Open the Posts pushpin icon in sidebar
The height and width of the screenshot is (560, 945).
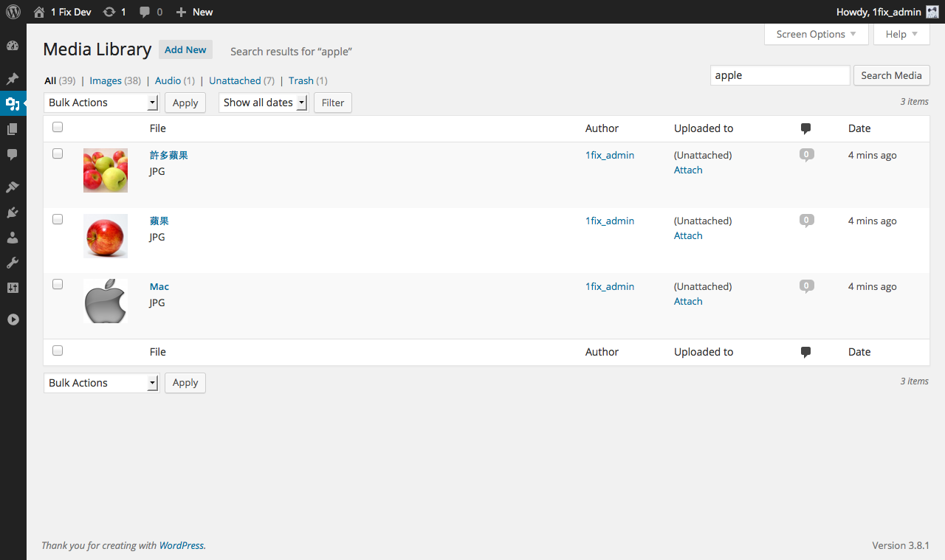(x=13, y=79)
